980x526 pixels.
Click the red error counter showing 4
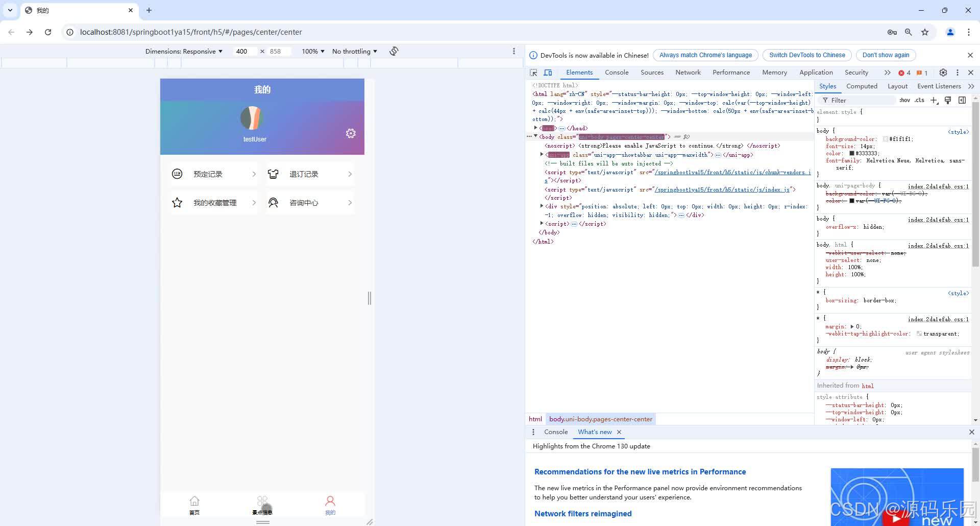903,73
